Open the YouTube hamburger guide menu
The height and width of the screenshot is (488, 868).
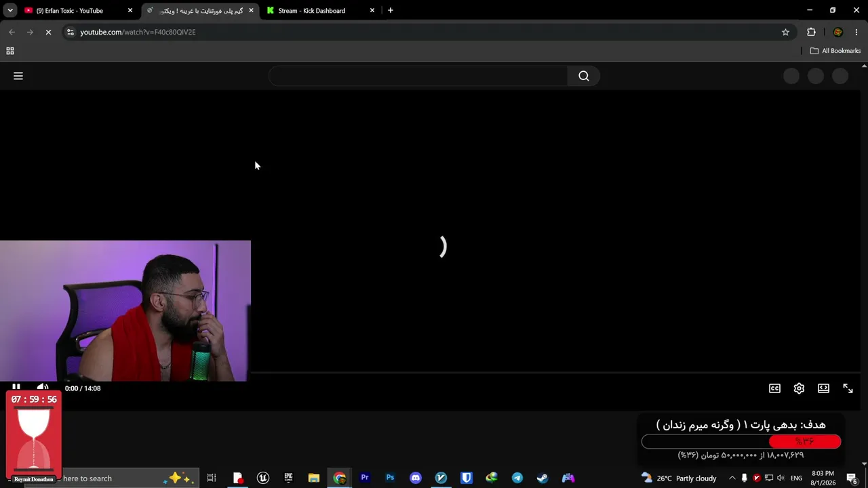pos(18,76)
